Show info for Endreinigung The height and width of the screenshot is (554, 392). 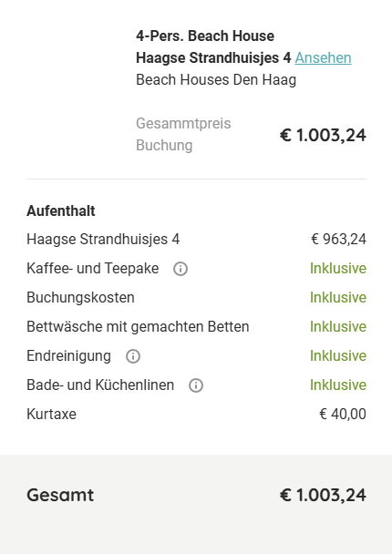[133, 356]
